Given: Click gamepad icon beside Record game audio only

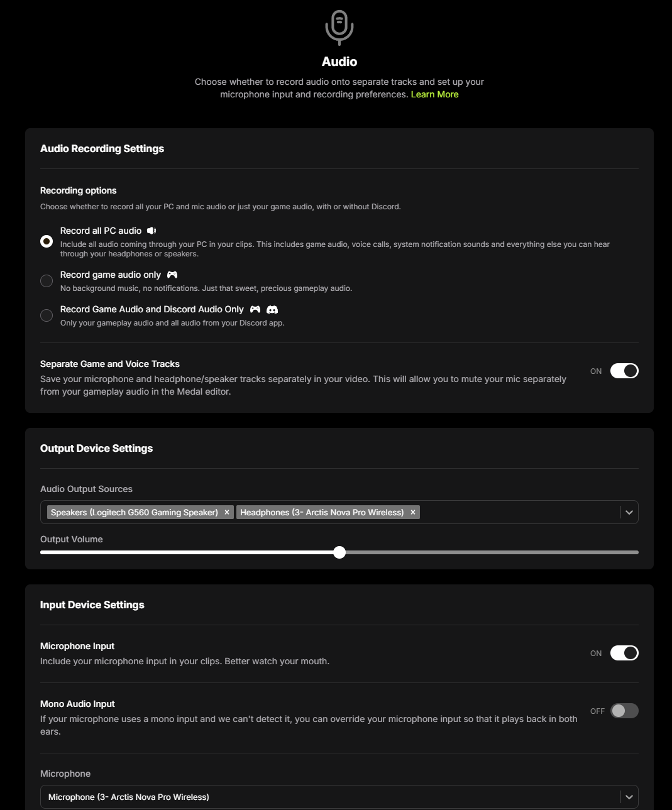Looking at the screenshot, I should tap(172, 275).
